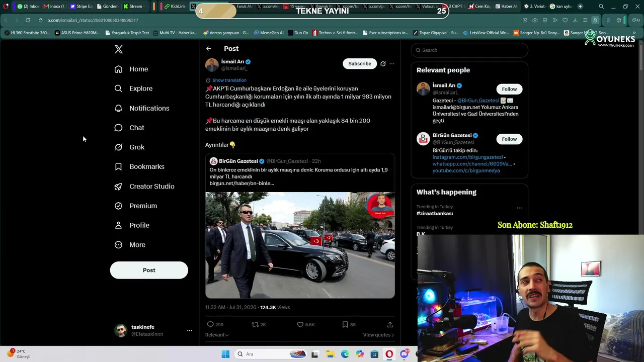
Task: Open Opera browser from taskbar
Action: 389,354
